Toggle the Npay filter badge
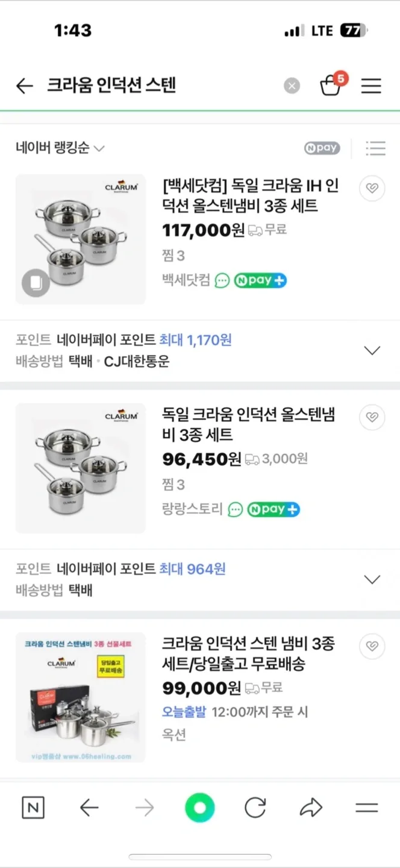This screenshot has height=868, width=400. pos(322,148)
